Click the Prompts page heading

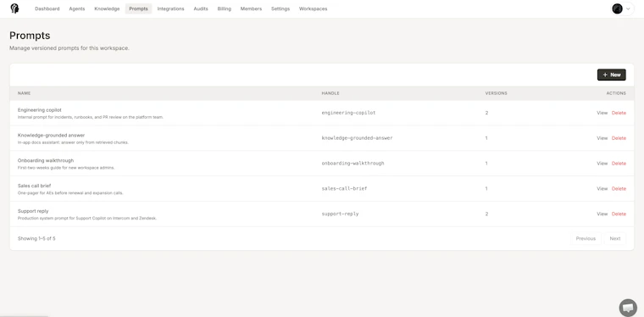coord(30,36)
